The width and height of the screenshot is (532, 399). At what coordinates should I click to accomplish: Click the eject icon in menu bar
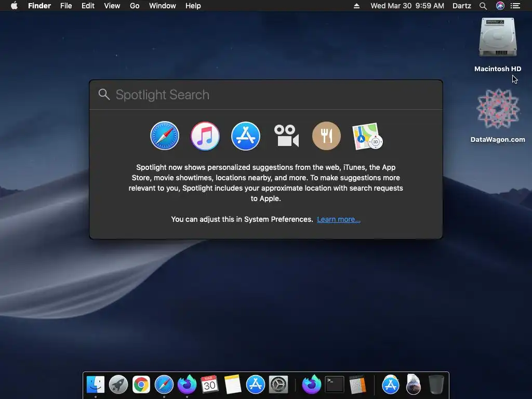pos(356,6)
